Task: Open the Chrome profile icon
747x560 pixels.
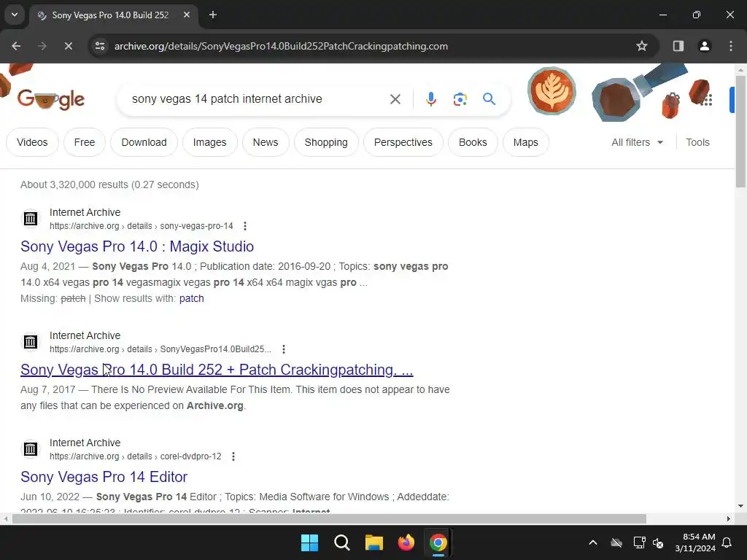Action: tap(705, 46)
